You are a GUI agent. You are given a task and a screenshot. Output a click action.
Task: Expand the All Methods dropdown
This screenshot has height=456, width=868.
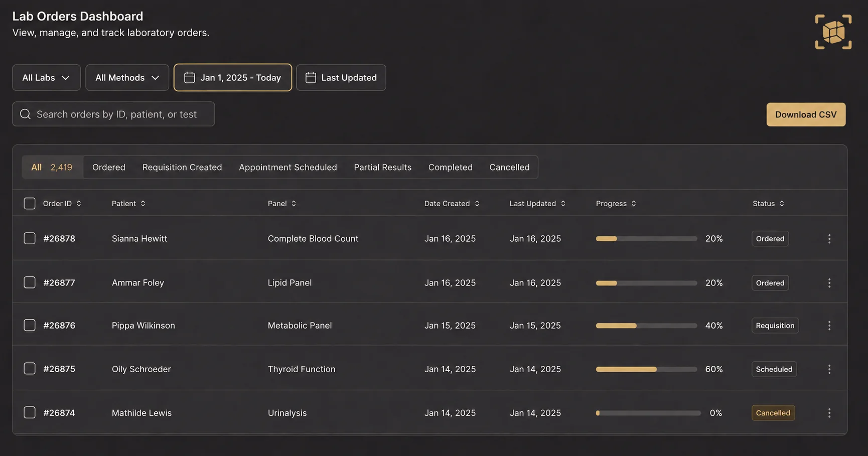(127, 78)
